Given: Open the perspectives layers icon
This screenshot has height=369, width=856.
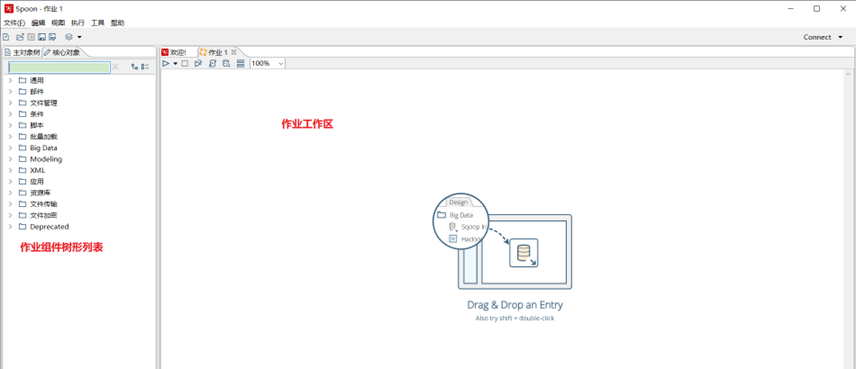Looking at the screenshot, I should (69, 37).
